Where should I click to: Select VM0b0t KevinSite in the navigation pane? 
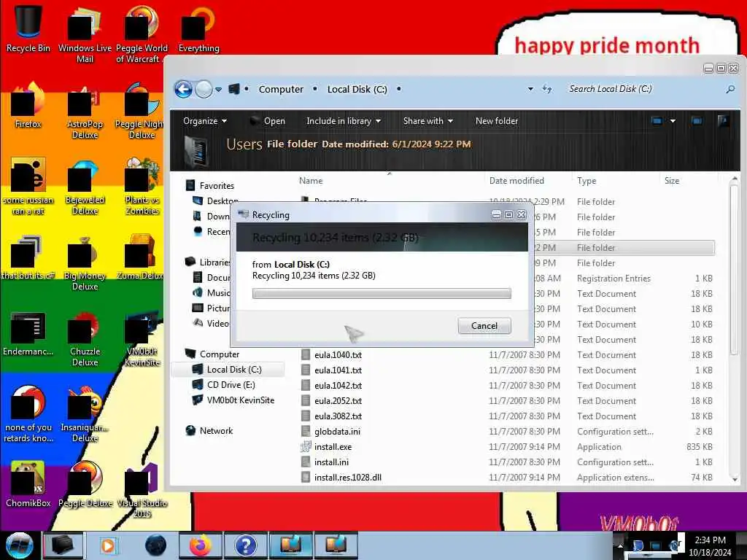point(241,400)
